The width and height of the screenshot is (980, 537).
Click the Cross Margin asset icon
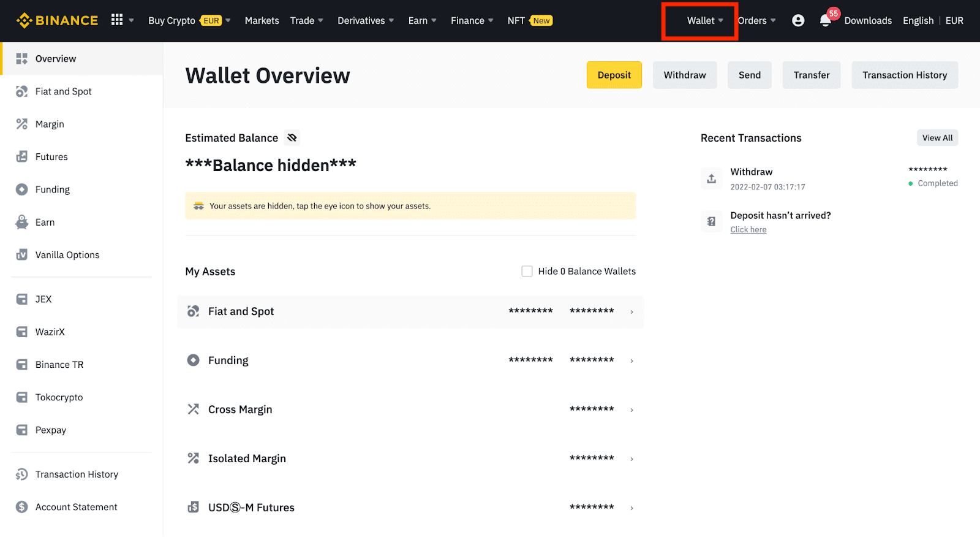(194, 409)
